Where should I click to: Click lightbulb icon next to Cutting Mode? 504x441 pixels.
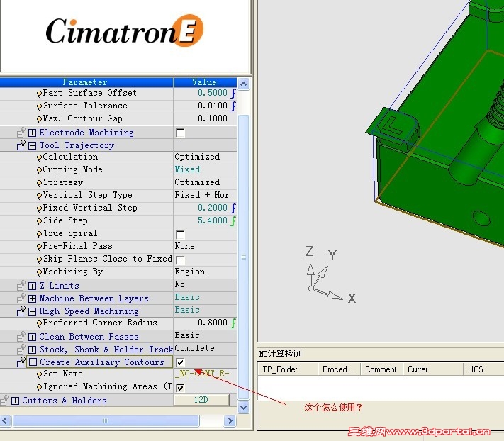click(x=39, y=170)
